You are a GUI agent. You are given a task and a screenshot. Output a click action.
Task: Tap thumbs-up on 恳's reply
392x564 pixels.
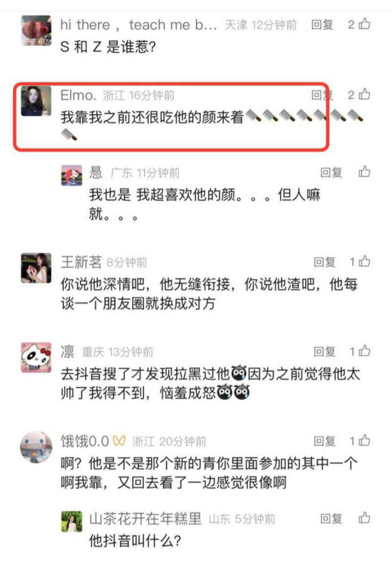click(364, 172)
